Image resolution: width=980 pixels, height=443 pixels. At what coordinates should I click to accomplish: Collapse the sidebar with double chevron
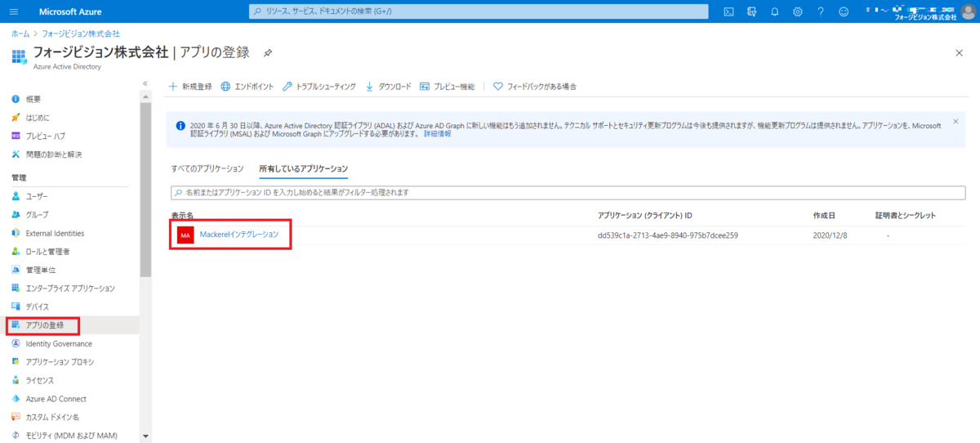[145, 83]
